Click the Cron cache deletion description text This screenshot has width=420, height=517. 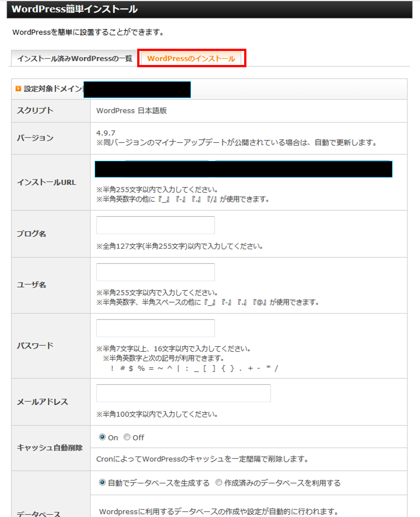coord(202,459)
